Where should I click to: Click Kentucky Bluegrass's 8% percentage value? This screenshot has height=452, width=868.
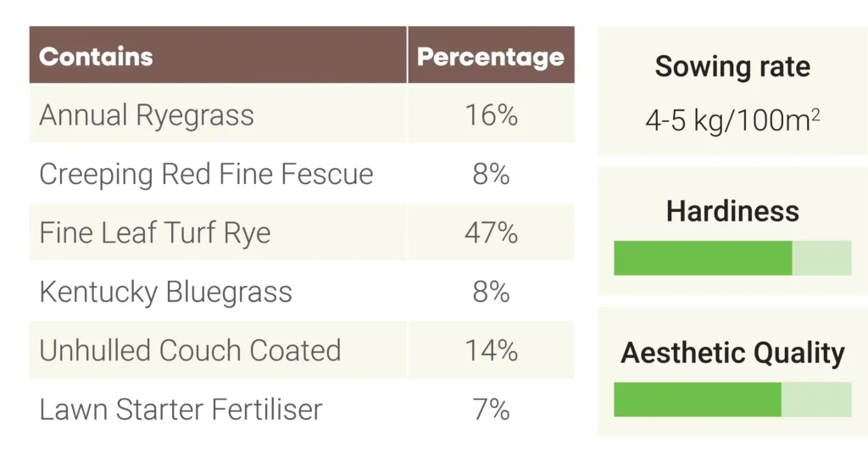[x=491, y=292]
